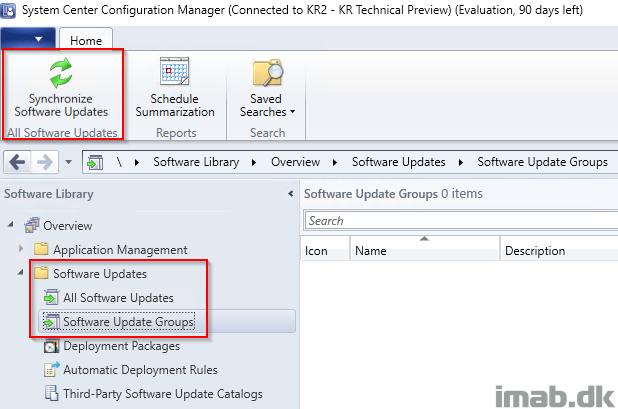Image resolution: width=618 pixels, height=409 pixels.
Task: Click into the Search text box
Action: [x=461, y=221]
